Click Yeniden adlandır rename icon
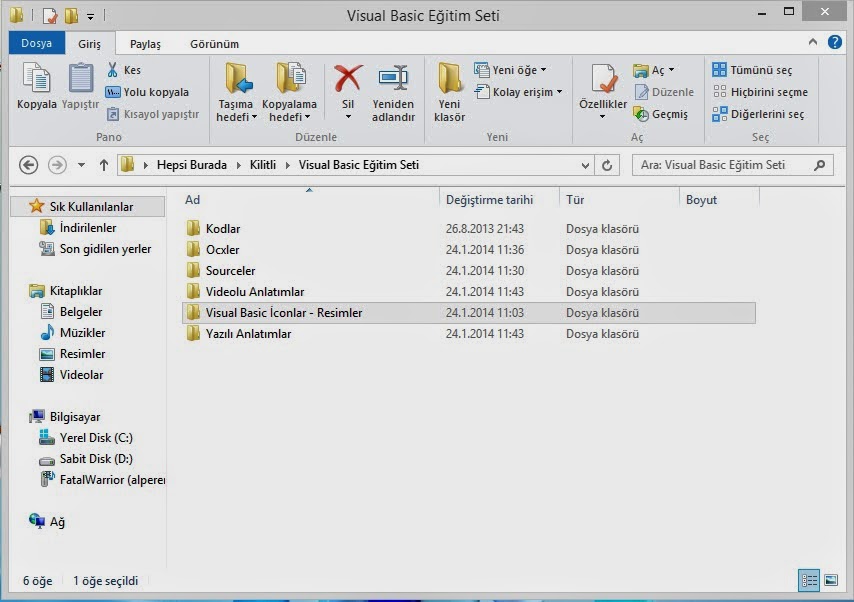The image size is (854, 602). [393, 78]
